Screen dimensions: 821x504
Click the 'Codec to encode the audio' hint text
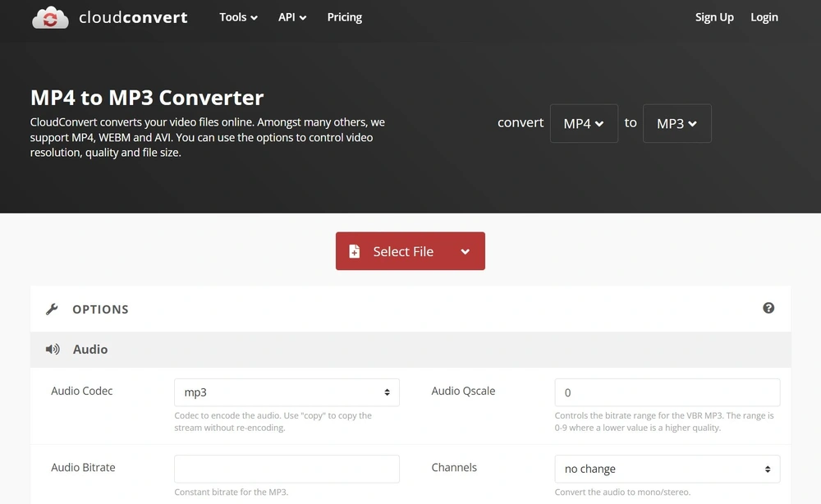[273, 421]
